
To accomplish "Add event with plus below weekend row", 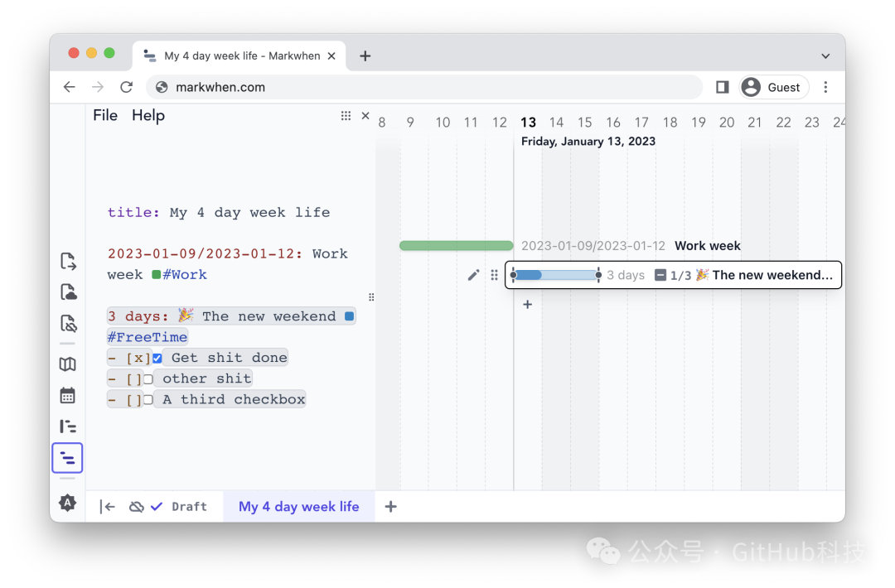I will point(527,305).
